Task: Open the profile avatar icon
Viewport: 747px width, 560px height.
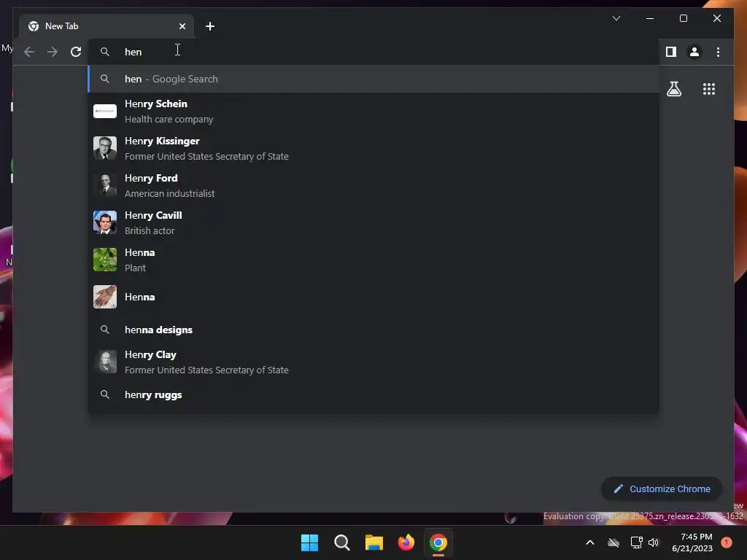Action: (x=694, y=52)
